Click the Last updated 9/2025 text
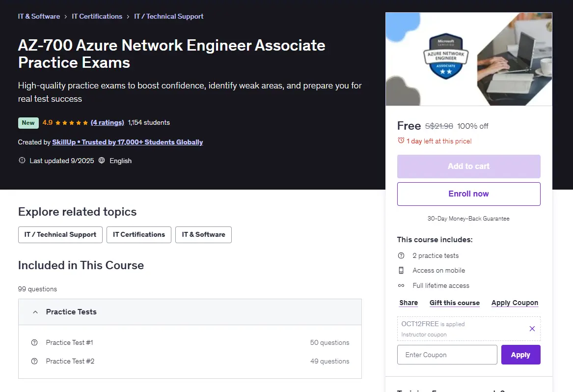The height and width of the screenshot is (392, 573). point(62,161)
